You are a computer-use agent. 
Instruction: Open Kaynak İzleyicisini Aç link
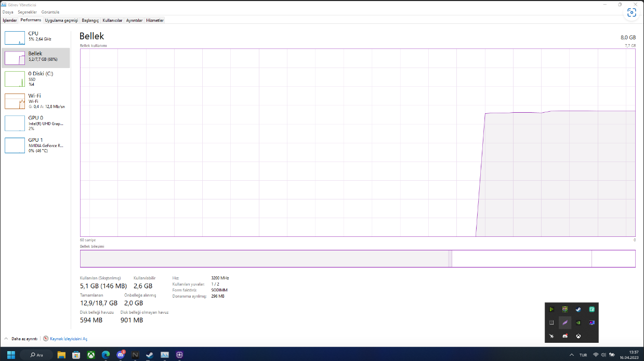pyautogui.click(x=65, y=339)
